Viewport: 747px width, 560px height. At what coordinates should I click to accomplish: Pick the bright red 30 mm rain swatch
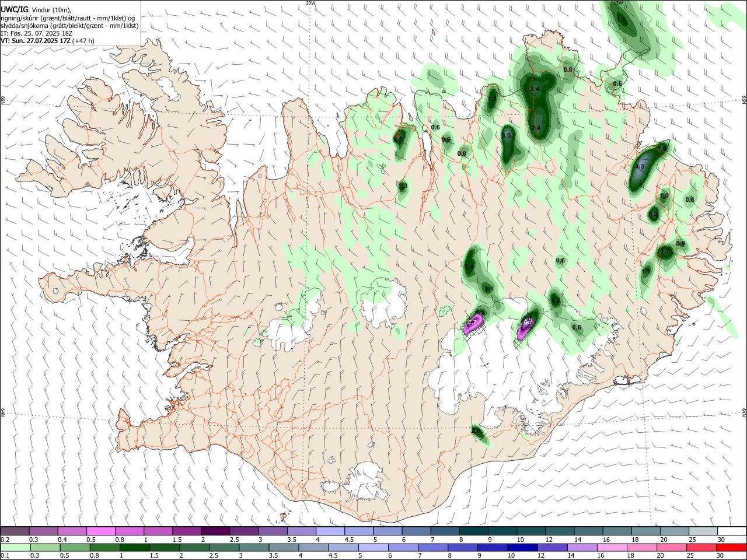(x=732, y=547)
